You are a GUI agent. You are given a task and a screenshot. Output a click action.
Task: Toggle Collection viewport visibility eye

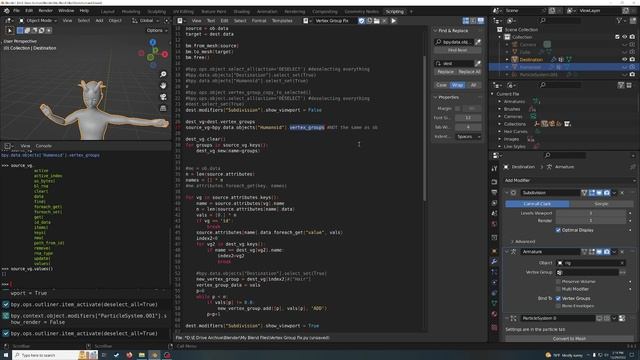click(x=624, y=37)
